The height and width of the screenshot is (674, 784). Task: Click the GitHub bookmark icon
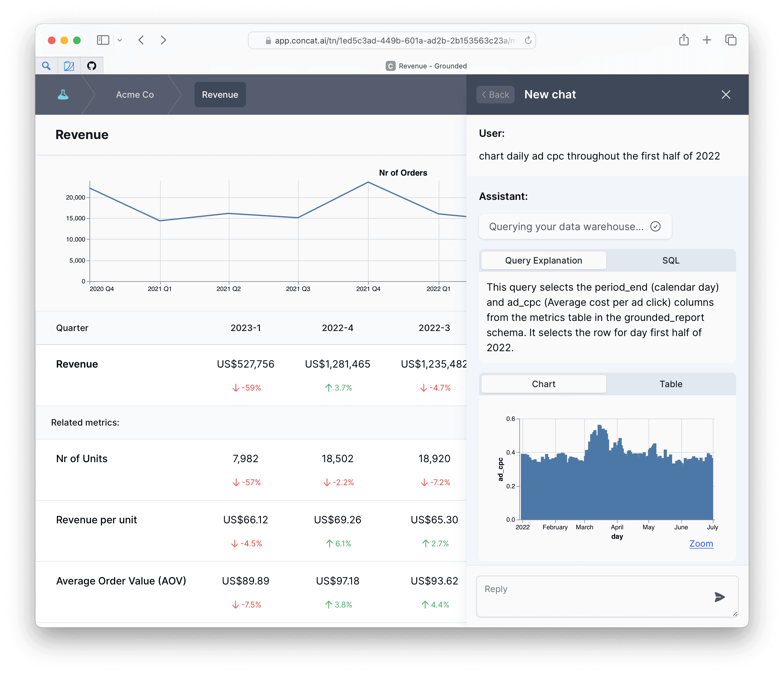[92, 66]
